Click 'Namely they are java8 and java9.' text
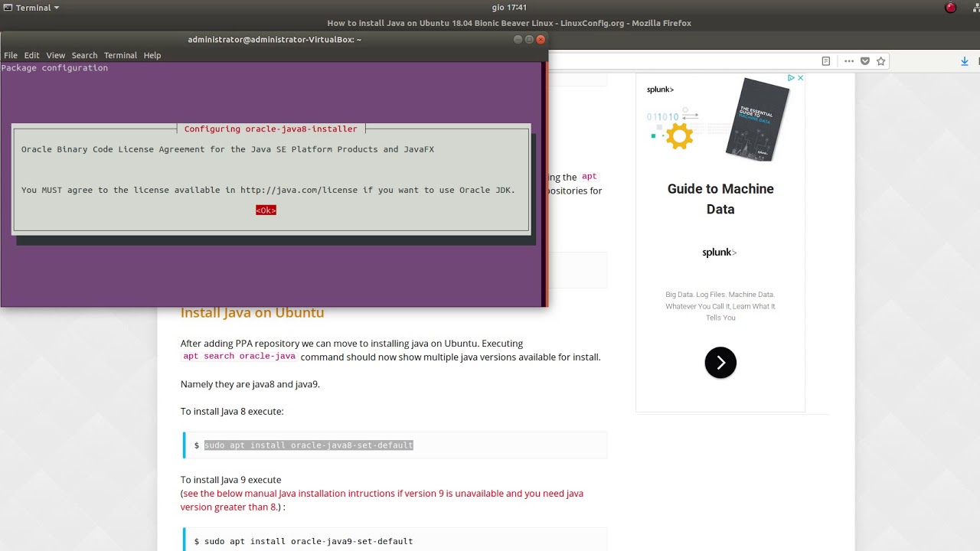 pos(250,384)
